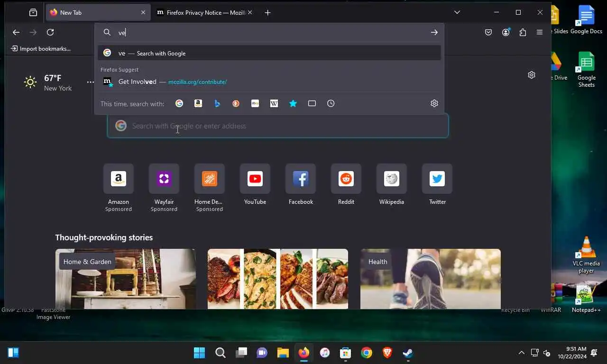Select 've — Search with Google' suggestion
This screenshot has height=364, width=607.
tap(269, 53)
